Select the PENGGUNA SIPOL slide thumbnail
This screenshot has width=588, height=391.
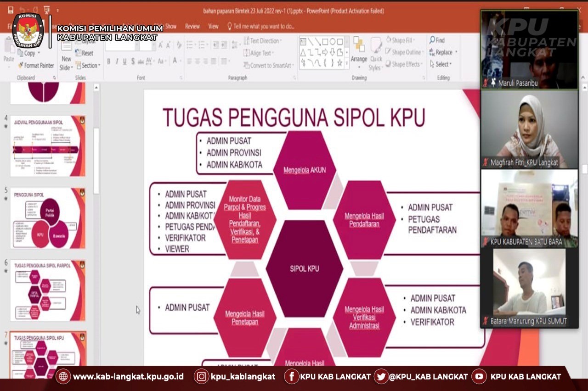pos(47,218)
